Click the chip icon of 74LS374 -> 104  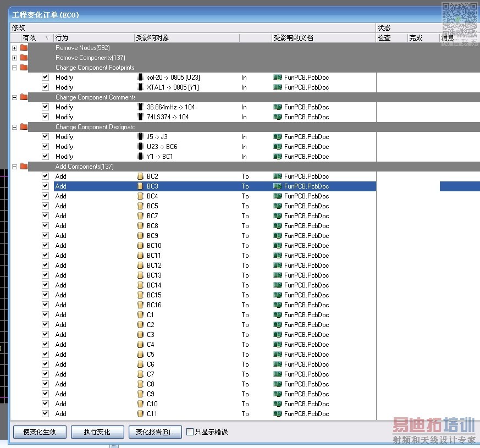pos(141,117)
